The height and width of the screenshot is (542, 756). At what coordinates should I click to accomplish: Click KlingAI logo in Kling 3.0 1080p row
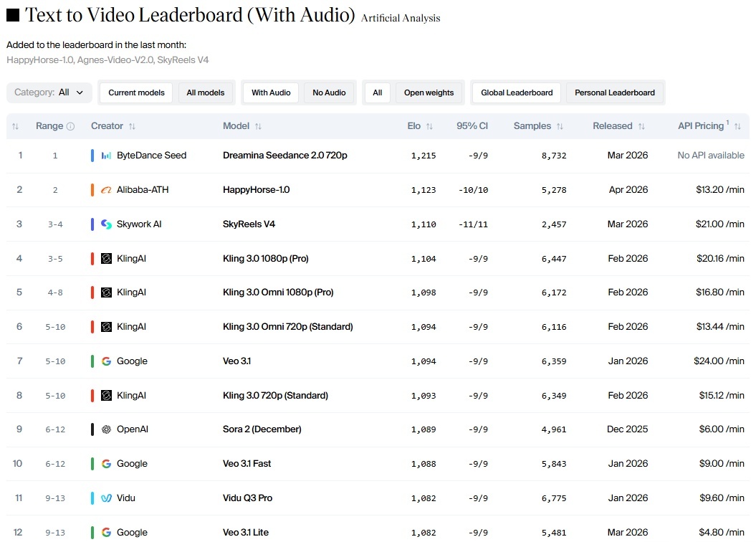(106, 259)
